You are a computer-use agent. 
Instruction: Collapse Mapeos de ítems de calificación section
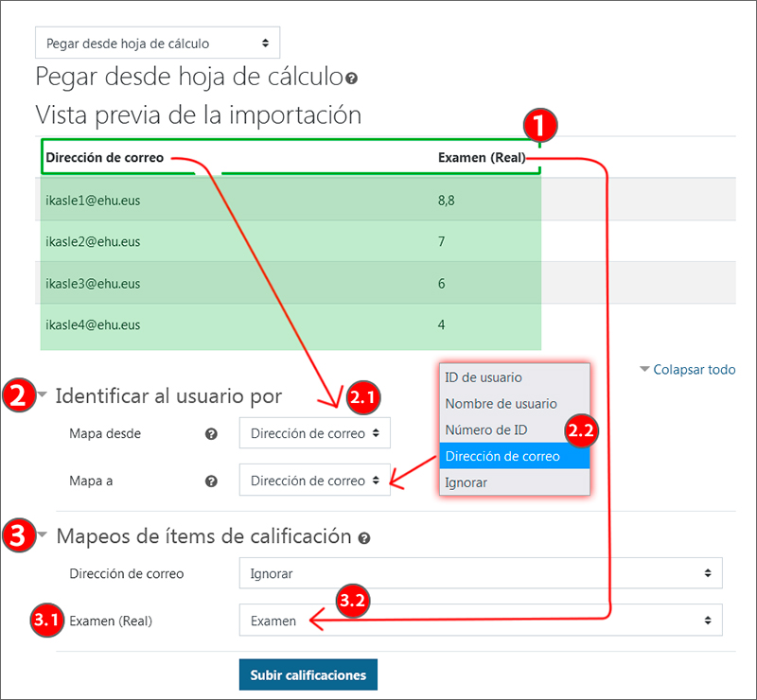44,536
